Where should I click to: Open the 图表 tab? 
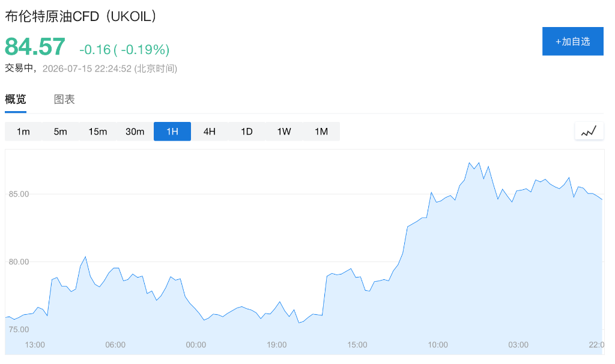tap(64, 99)
